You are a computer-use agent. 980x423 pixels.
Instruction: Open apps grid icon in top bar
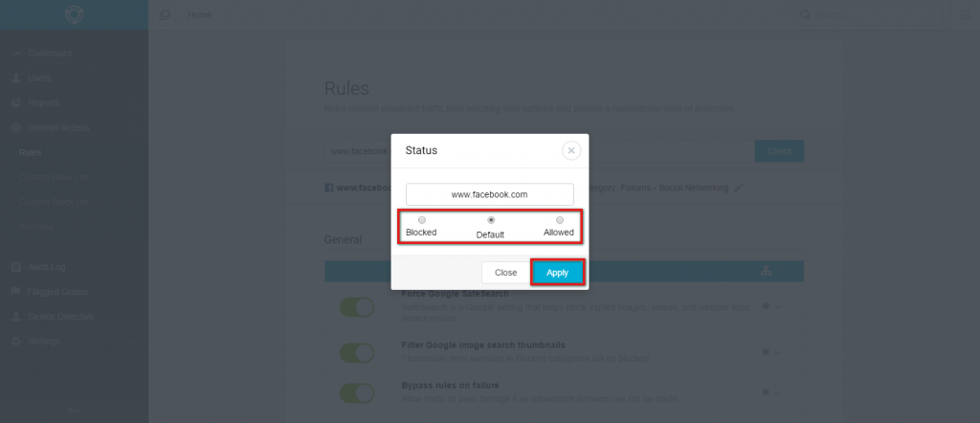[x=965, y=15]
